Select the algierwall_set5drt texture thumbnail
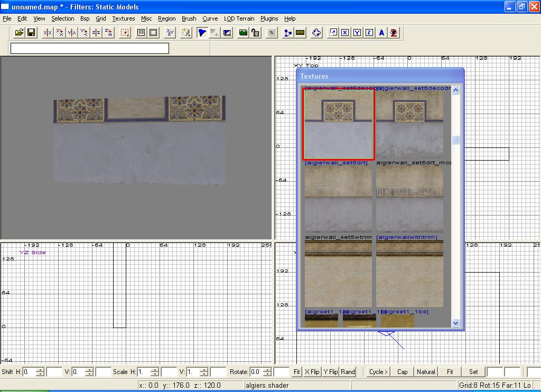The image size is (541, 392). [339, 199]
